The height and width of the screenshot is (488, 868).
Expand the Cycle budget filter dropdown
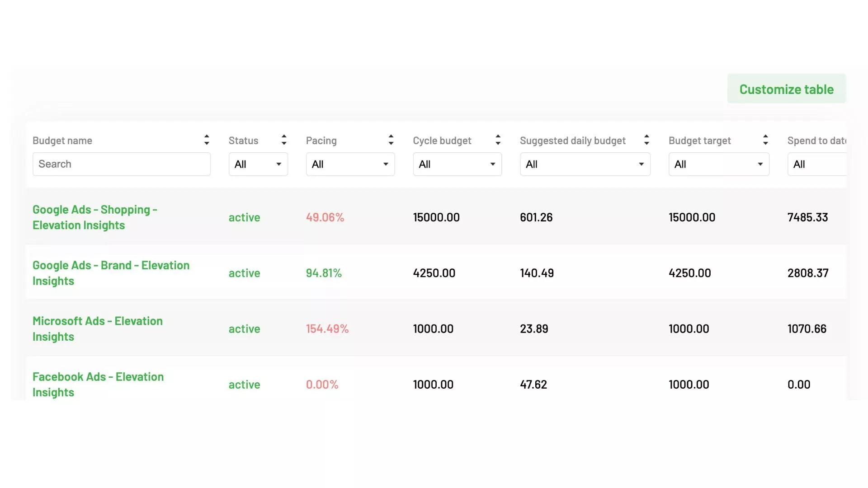(457, 164)
